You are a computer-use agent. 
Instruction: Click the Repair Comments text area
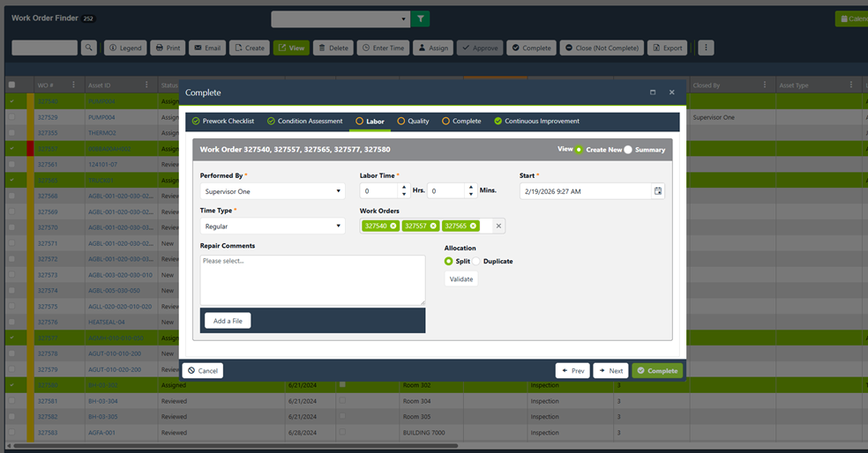tap(313, 280)
